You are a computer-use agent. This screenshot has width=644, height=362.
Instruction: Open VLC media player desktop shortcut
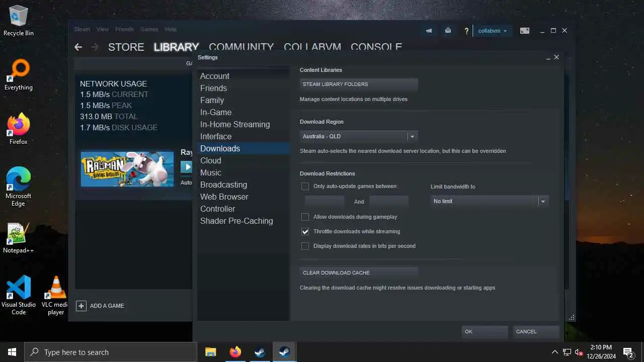(55, 296)
